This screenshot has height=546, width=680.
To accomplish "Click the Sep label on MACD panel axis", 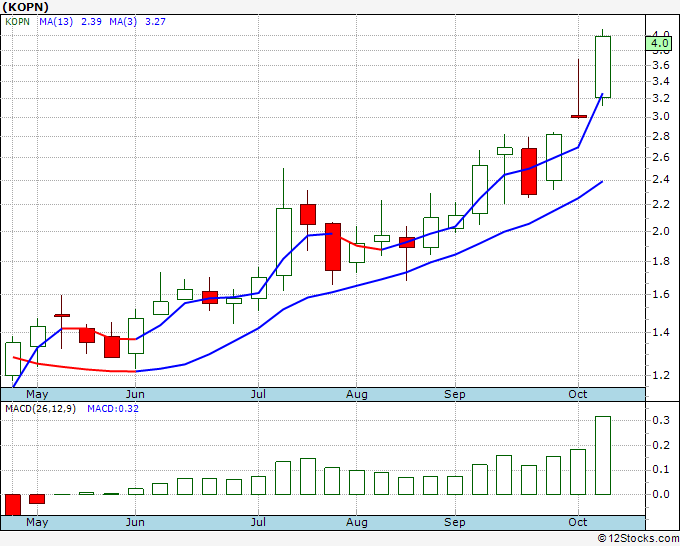I will click(455, 522).
